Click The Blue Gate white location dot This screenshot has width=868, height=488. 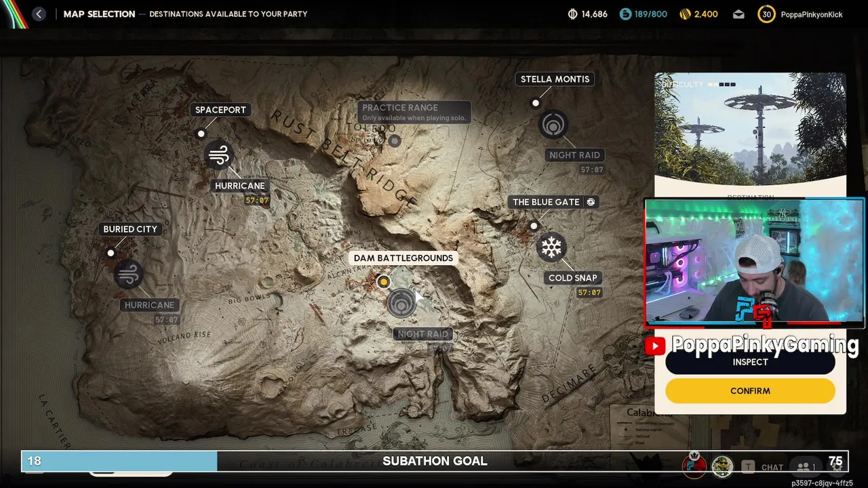[534, 226]
